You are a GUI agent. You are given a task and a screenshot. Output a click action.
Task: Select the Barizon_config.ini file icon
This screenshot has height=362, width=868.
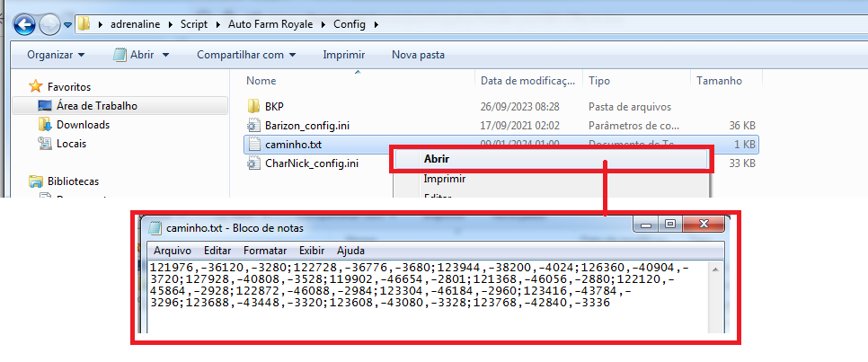pos(252,125)
